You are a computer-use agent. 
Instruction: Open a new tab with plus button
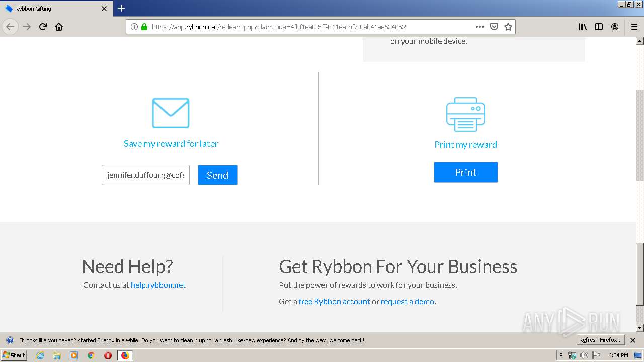[121, 8]
